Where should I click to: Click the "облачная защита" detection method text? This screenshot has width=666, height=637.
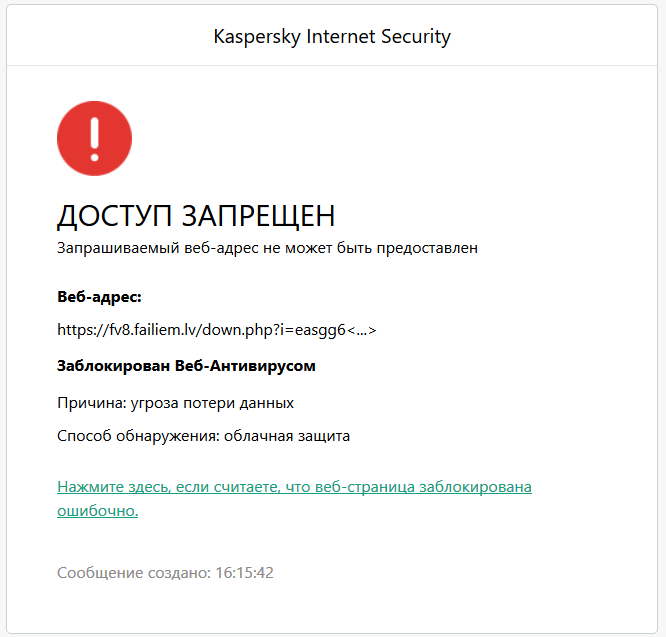[286, 436]
